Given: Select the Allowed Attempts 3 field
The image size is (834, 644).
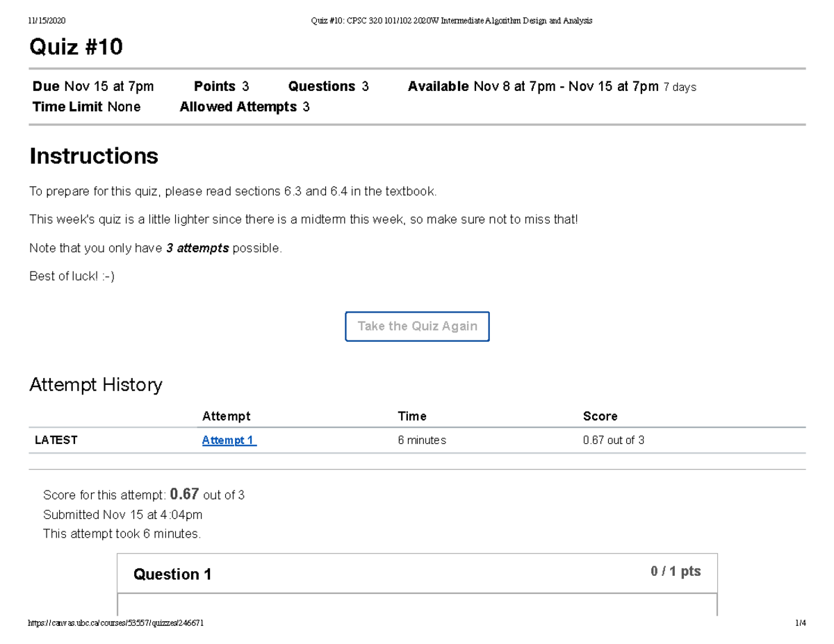Looking at the screenshot, I should pyautogui.click(x=244, y=107).
